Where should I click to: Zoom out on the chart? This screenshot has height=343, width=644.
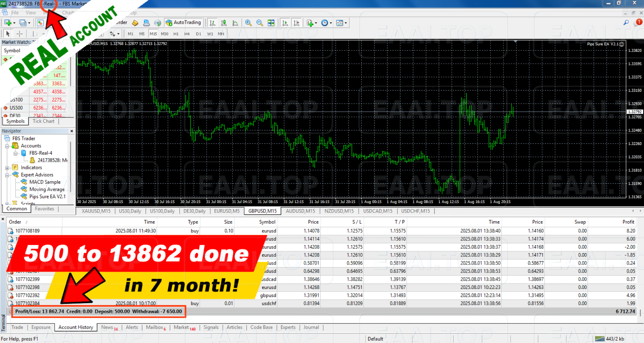259,23
